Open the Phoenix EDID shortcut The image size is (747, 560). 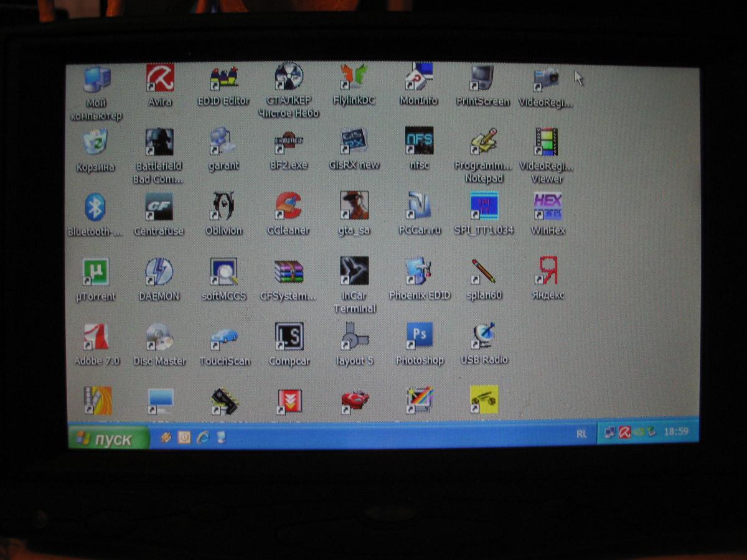point(420,273)
